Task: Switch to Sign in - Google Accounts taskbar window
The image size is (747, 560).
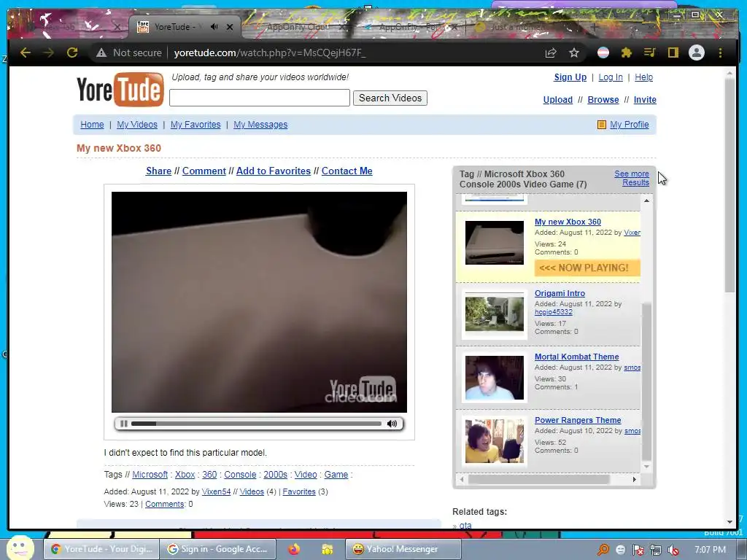Action: click(x=217, y=549)
